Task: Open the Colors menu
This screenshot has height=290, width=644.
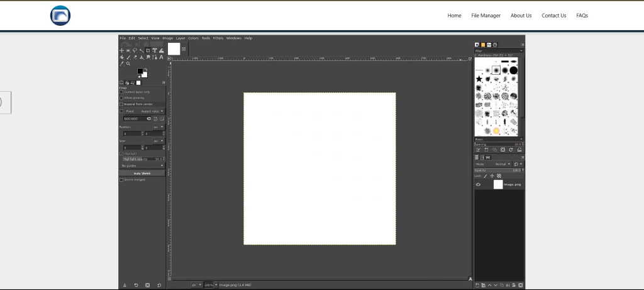Action: pyautogui.click(x=193, y=38)
